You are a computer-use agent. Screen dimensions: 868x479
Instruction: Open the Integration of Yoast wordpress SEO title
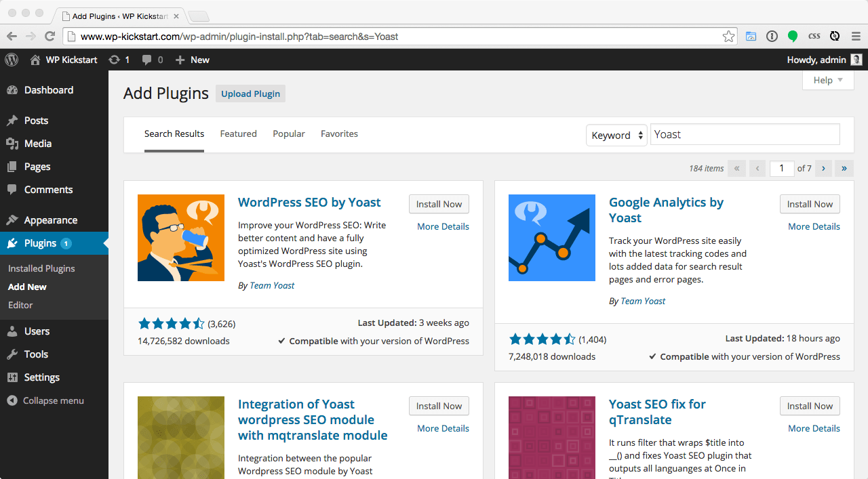pyautogui.click(x=313, y=420)
